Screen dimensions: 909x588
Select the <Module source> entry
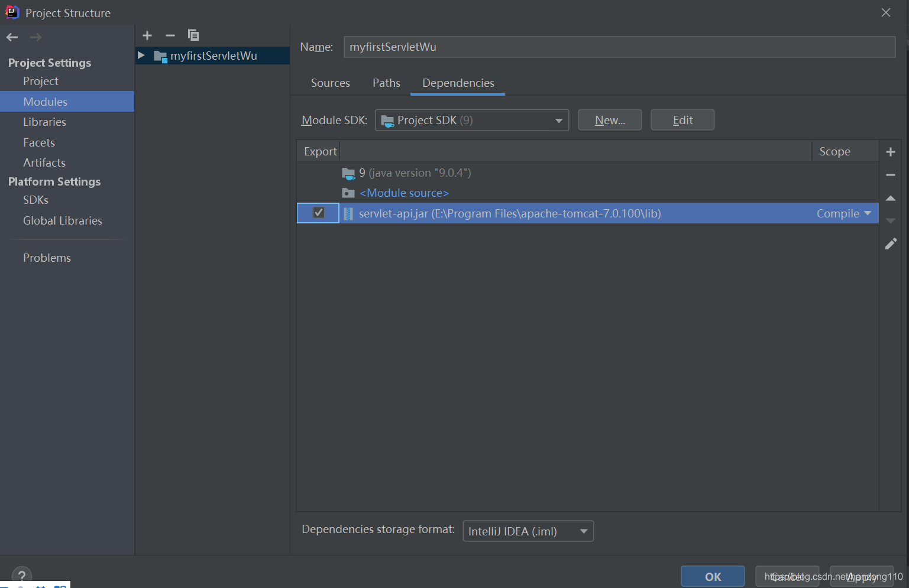tap(404, 193)
